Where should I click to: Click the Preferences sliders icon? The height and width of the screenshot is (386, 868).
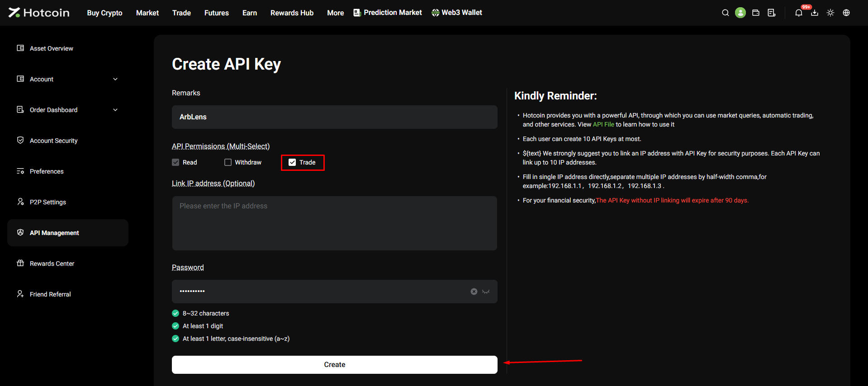20,171
